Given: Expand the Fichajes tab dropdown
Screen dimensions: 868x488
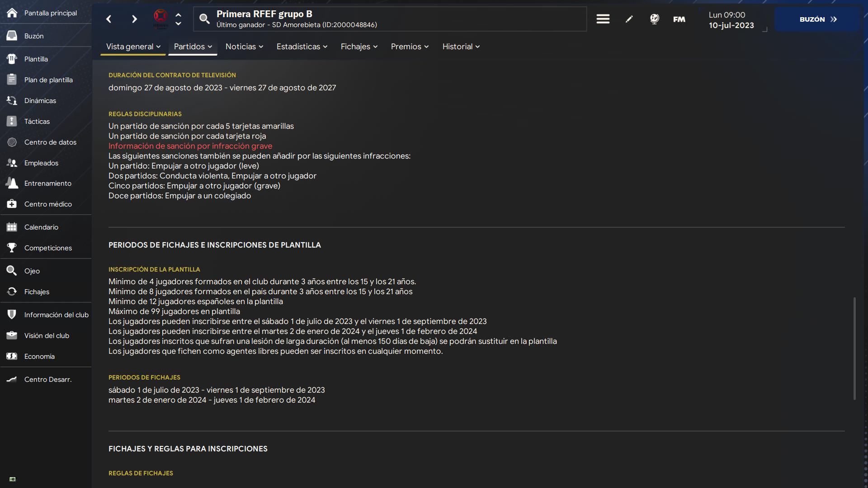Looking at the screenshot, I should click(x=359, y=47).
